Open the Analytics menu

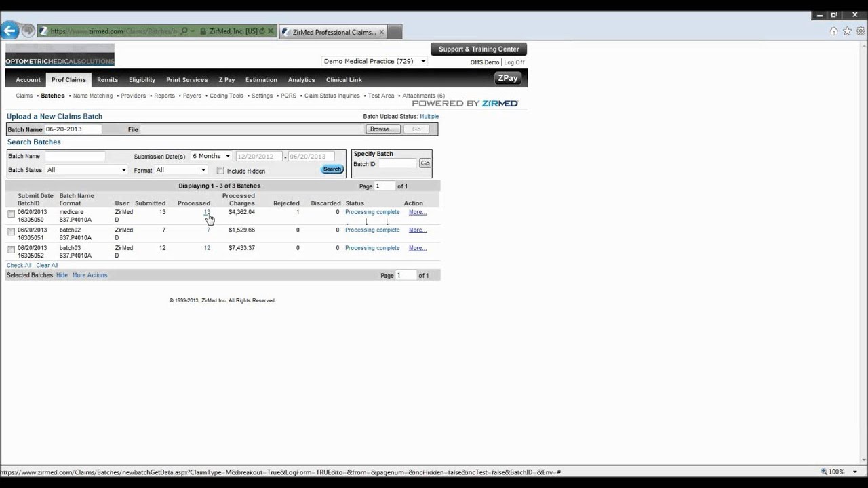[x=301, y=80]
